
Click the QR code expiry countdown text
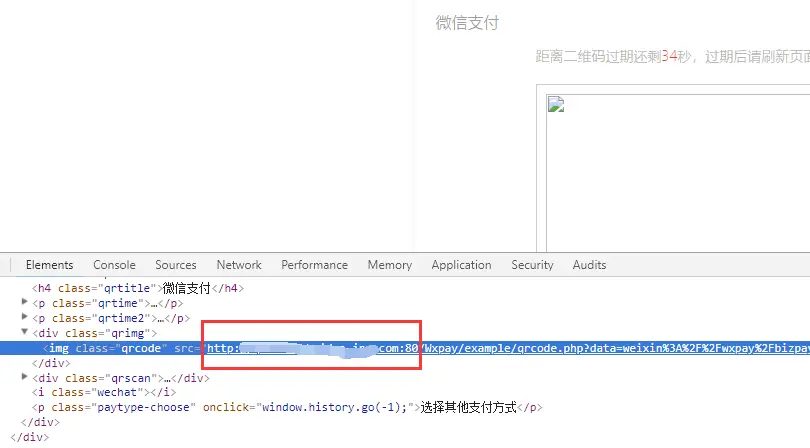673,56
